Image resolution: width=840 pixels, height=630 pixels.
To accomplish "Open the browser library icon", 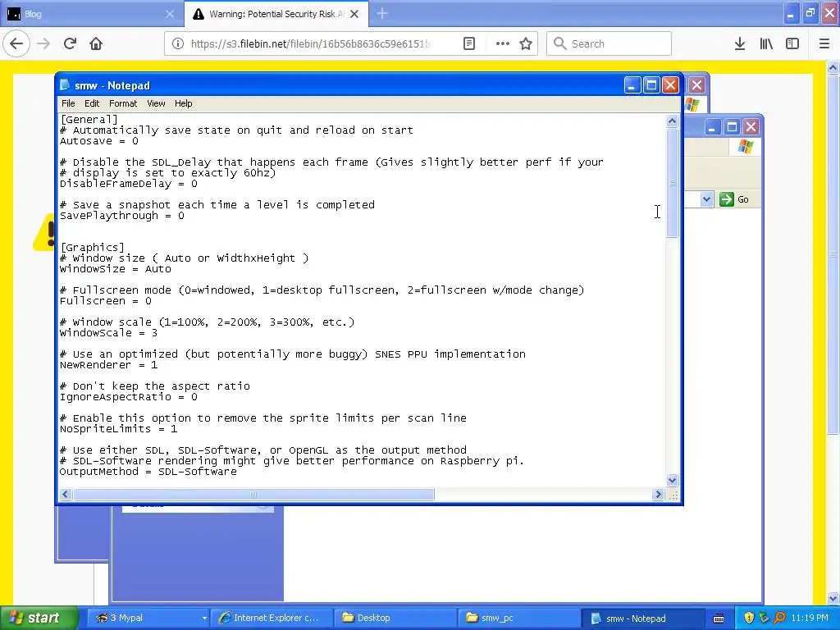I will tap(766, 44).
